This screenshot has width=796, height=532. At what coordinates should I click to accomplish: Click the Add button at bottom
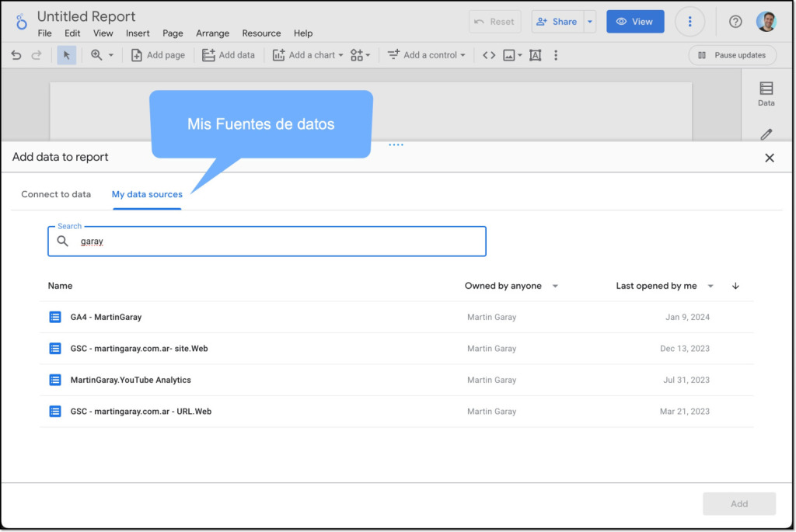739,504
